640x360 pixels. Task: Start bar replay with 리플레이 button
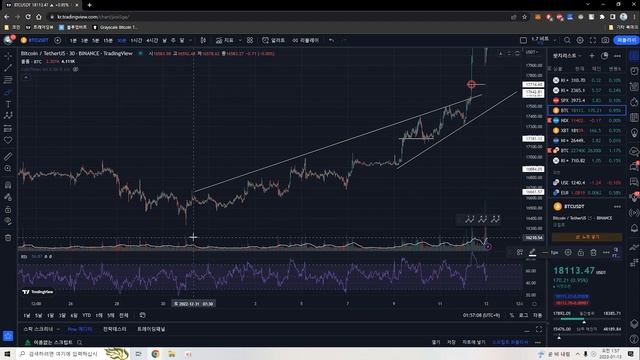305,40
